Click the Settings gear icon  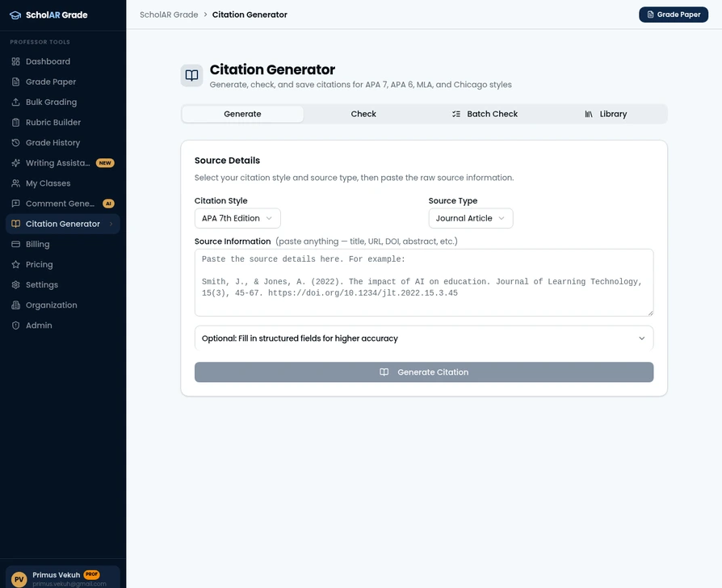coord(15,284)
